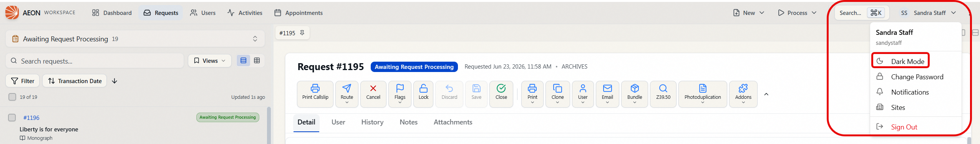Viewport: 980px width, 144px height.
Task: Go to the Requests tab
Action: pos(161,13)
